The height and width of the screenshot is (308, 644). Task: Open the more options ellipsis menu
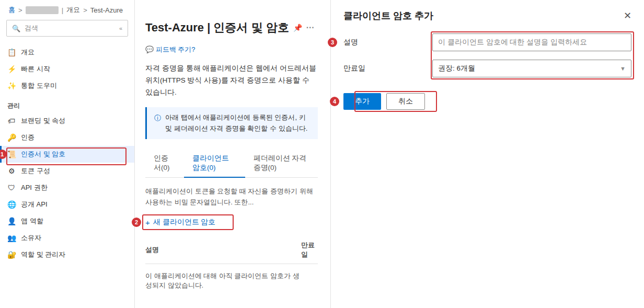click(x=310, y=28)
